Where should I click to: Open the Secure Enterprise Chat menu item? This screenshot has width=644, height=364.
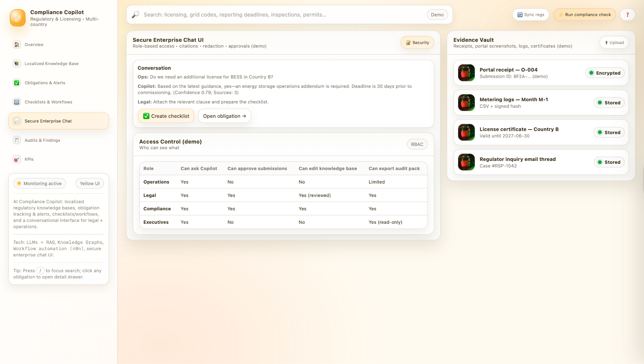tap(58, 121)
